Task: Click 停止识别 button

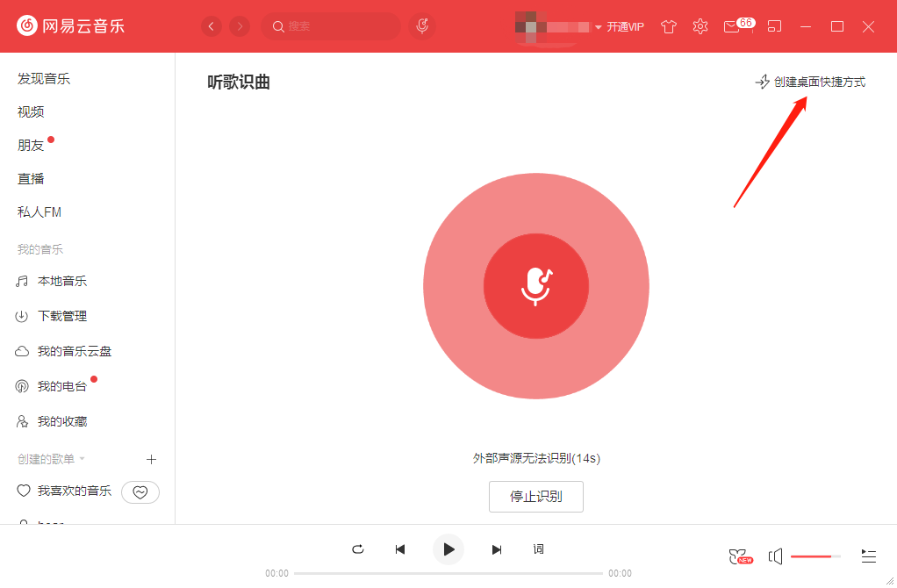Action: click(536, 497)
